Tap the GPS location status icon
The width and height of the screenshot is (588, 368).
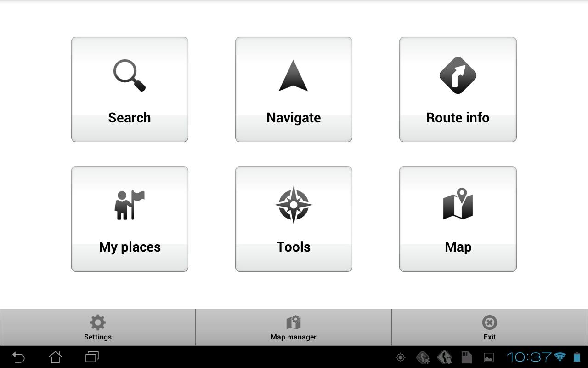pyautogui.click(x=401, y=357)
